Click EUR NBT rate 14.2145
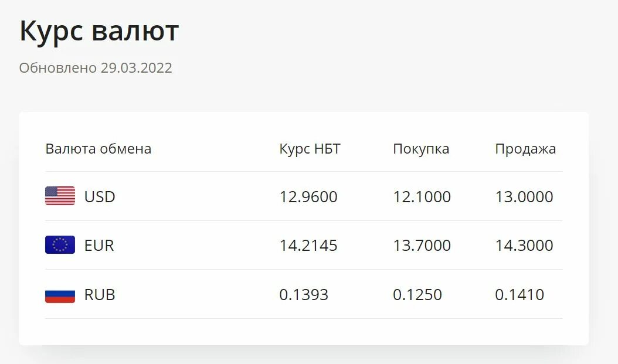 pyautogui.click(x=308, y=245)
